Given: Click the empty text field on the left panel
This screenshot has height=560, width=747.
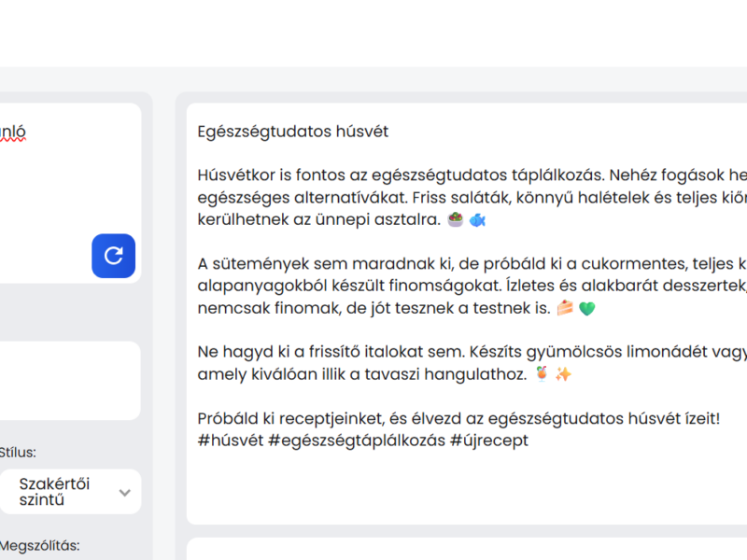Looking at the screenshot, I should click(70, 381).
